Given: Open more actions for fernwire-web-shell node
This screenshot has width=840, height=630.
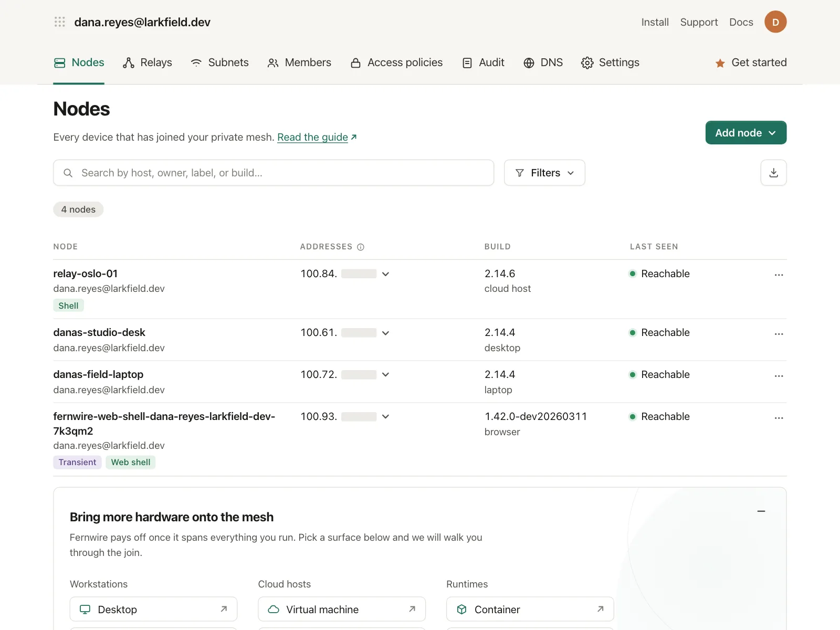Looking at the screenshot, I should (x=779, y=417).
